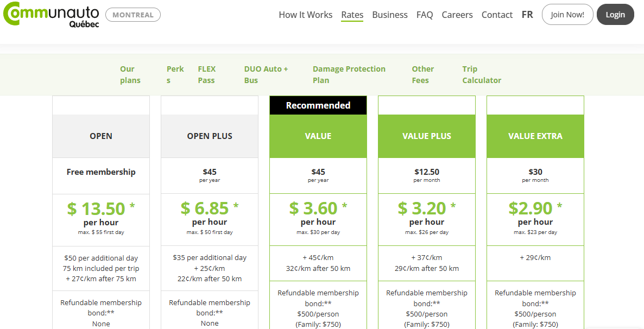Viewport: 644px width, 329px height.
Task: Click the $ 6.85 per hour rate
Action: tap(210, 213)
